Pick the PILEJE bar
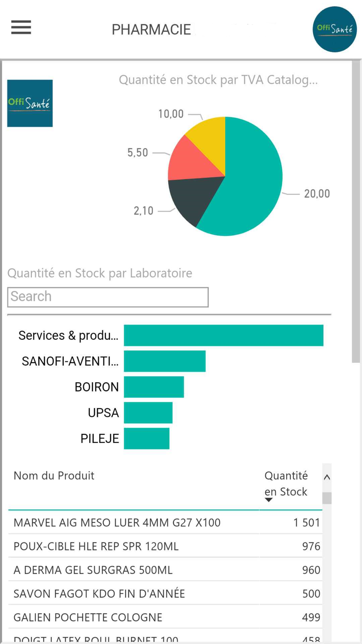Image resolution: width=362 pixels, height=644 pixels. (147, 438)
